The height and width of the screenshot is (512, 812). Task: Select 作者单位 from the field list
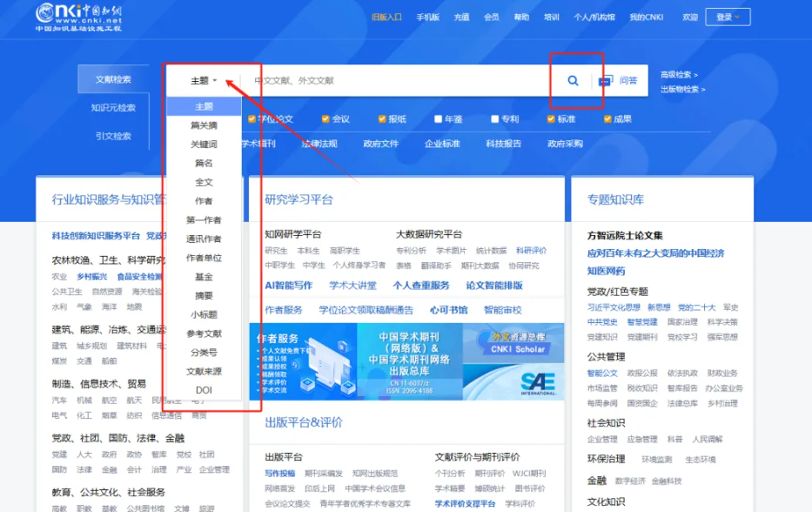(x=204, y=258)
